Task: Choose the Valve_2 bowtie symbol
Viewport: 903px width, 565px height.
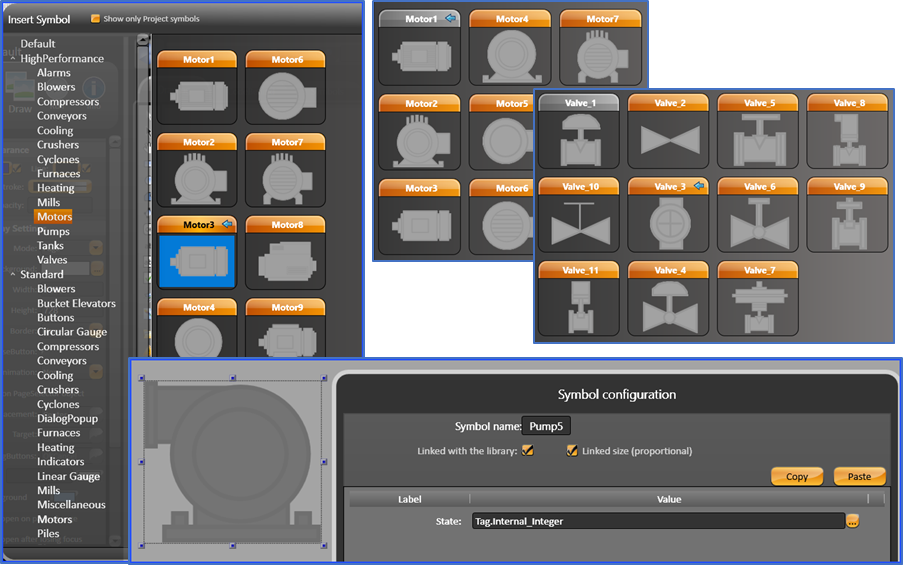Action: click(668, 139)
